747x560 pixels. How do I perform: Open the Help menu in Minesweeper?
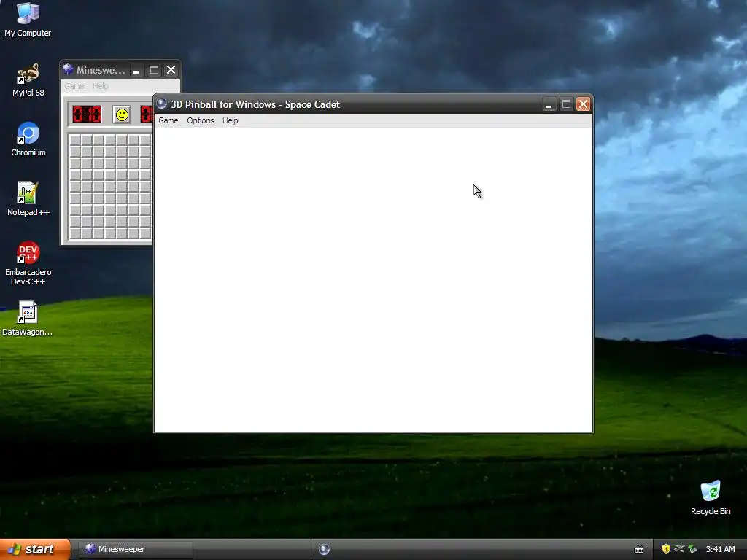(x=100, y=86)
